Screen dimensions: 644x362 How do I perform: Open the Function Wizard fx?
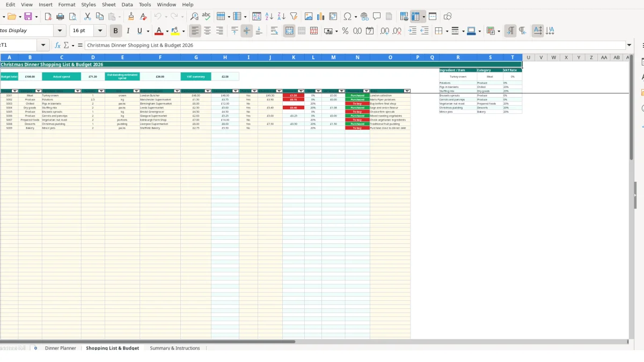pos(57,46)
